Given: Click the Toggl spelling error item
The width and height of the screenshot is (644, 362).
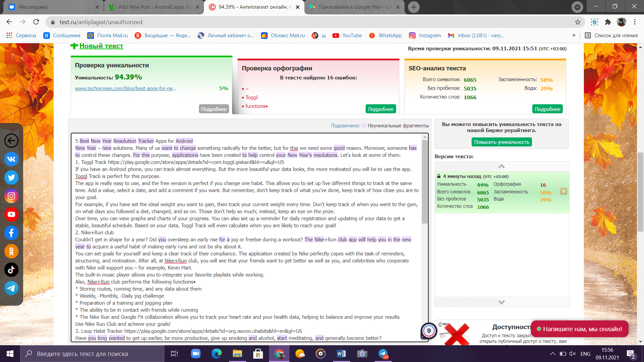Looking at the screenshot, I should tap(251, 98).
